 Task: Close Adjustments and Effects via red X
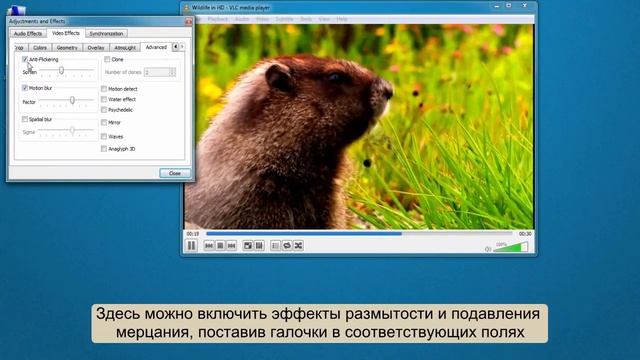(x=188, y=21)
